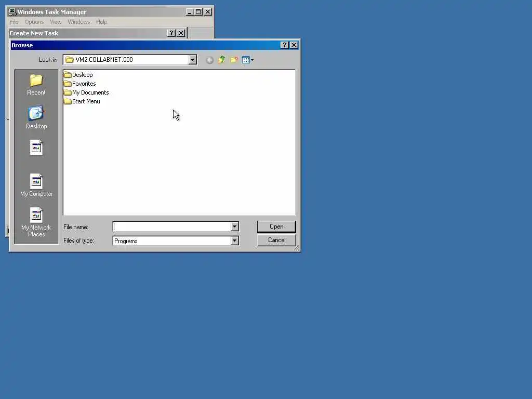Image resolution: width=532 pixels, height=399 pixels.
Task: Click the Open button
Action: (x=276, y=227)
